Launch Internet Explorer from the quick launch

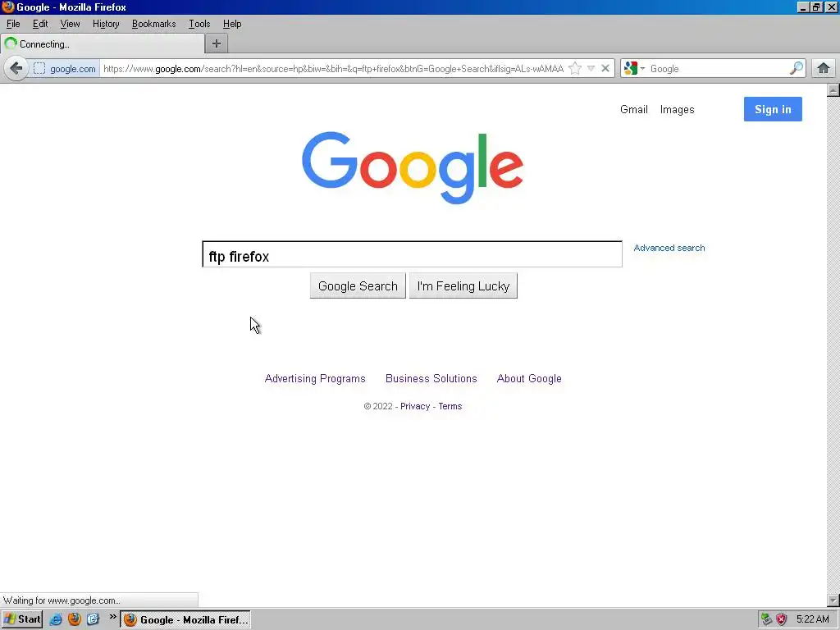(x=56, y=619)
